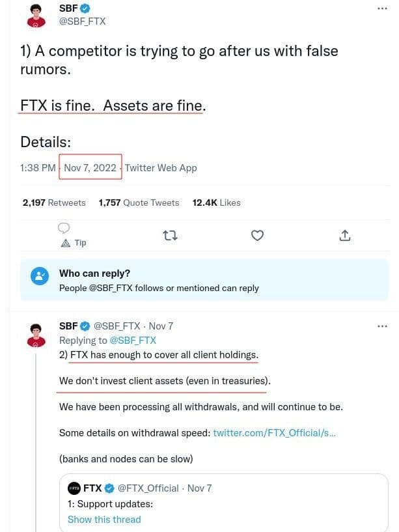This screenshot has width=399, height=532.
Task: Click the verified badge next to SBF
Action: pos(85,8)
